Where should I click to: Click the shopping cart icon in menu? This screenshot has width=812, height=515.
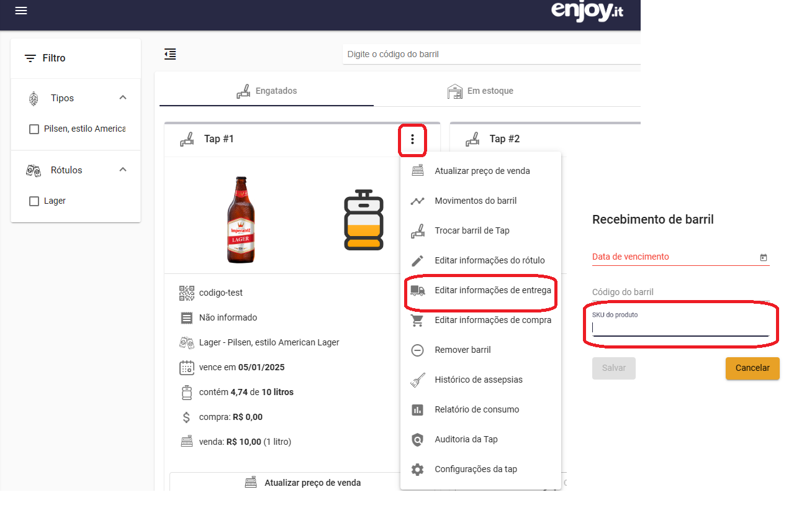(x=418, y=320)
